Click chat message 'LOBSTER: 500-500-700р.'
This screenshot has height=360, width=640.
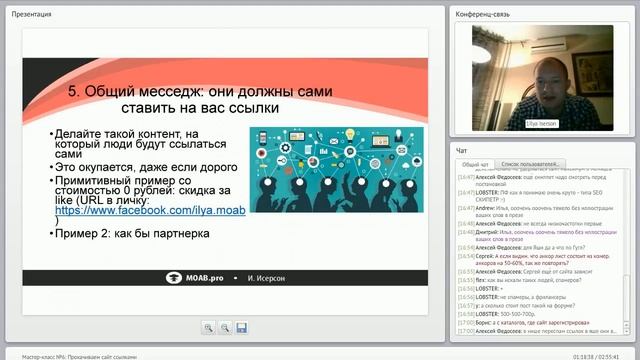click(x=496, y=314)
